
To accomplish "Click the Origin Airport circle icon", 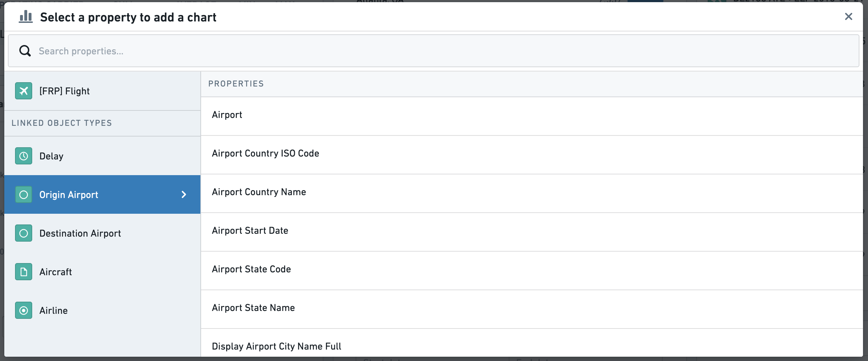I will pos(24,194).
